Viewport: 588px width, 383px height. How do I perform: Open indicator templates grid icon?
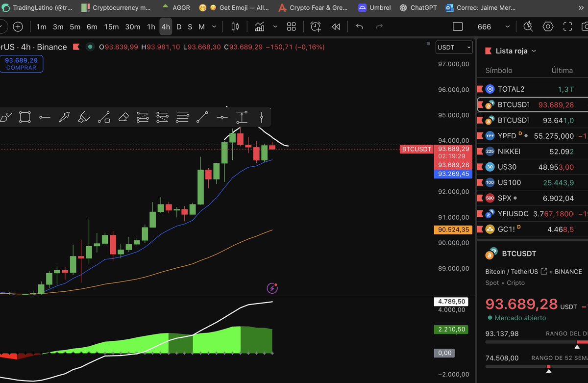point(292,27)
